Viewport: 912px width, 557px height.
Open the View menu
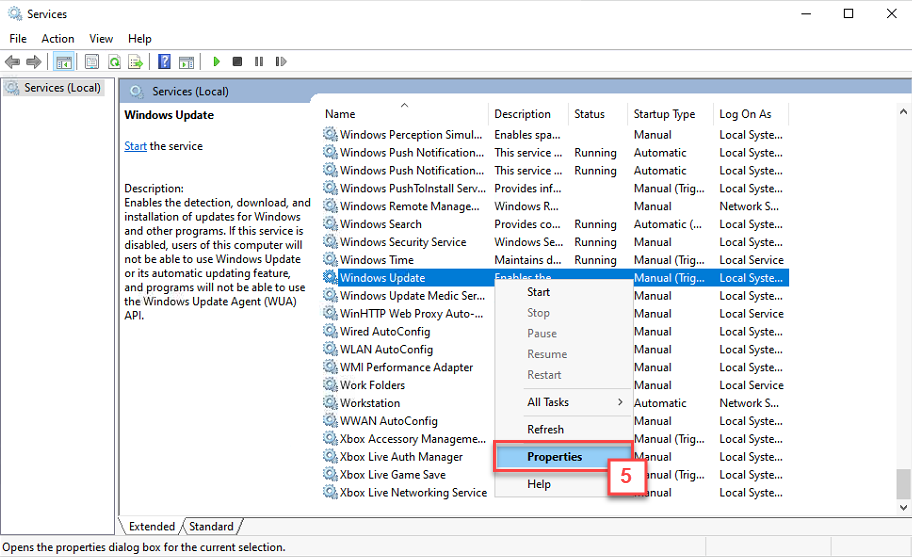(x=101, y=38)
